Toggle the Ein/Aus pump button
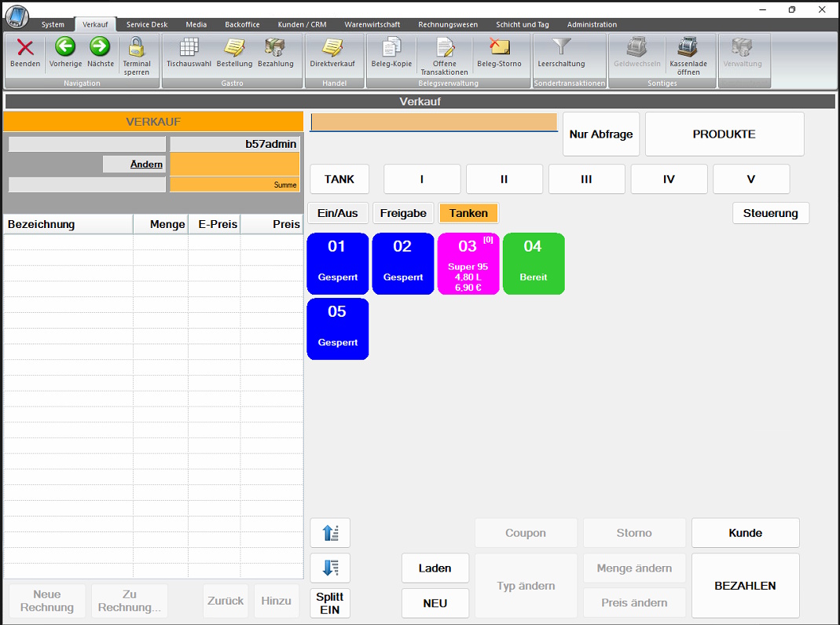The image size is (840, 625). [337, 213]
